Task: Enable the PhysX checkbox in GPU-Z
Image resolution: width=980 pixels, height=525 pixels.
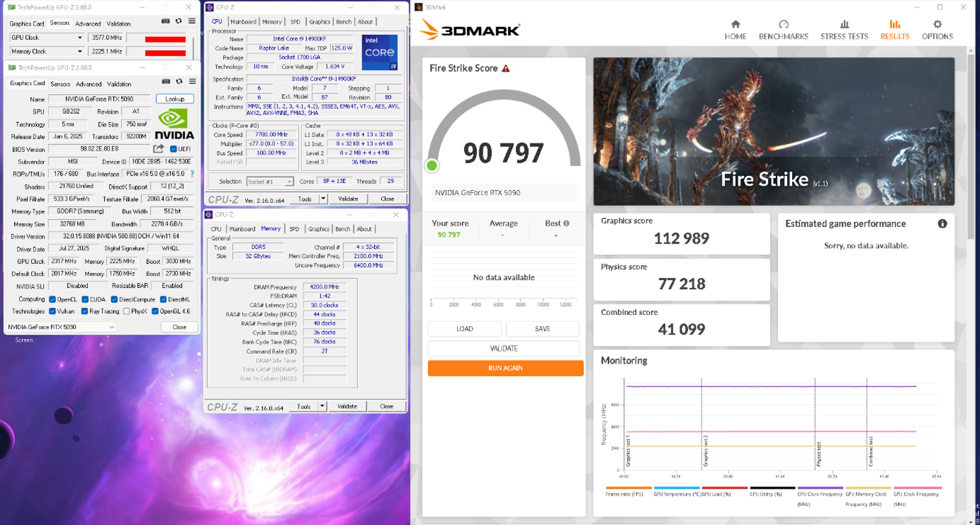Action: click(x=127, y=311)
